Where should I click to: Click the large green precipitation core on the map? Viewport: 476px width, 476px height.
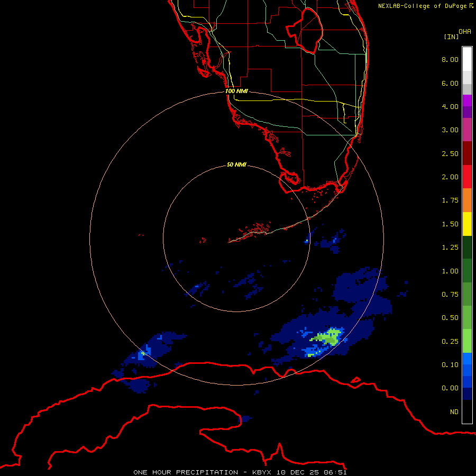click(328, 337)
